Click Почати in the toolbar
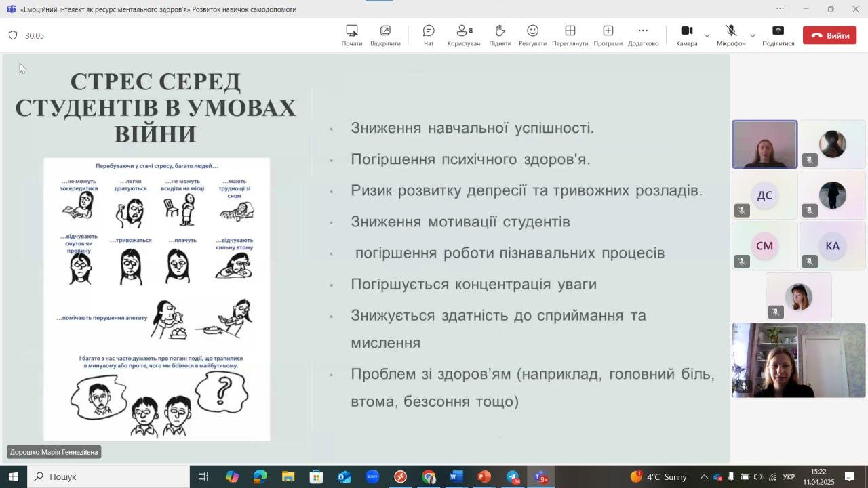868x488 pixels. pyautogui.click(x=352, y=35)
